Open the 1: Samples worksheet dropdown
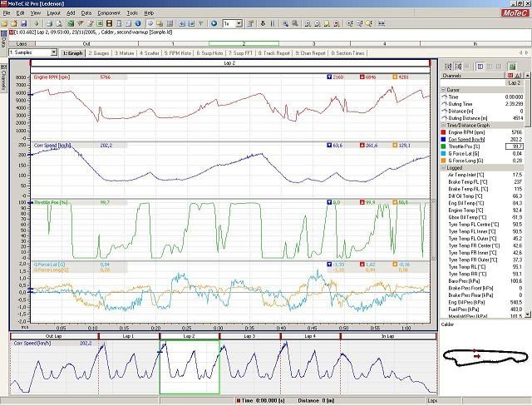The image size is (532, 406). pyautogui.click(x=53, y=52)
